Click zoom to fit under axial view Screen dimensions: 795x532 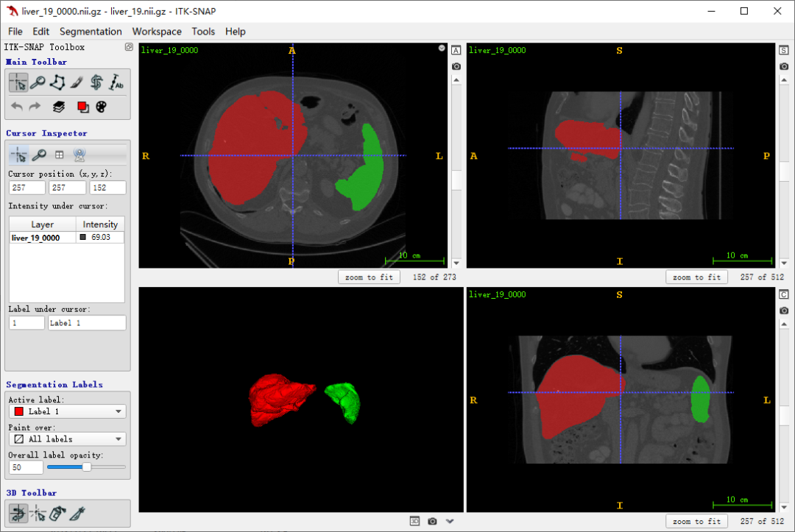click(x=369, y=277)
